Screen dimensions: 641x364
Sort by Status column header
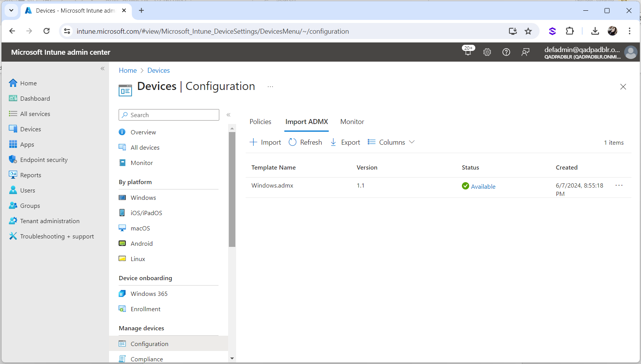click(470, 167)
